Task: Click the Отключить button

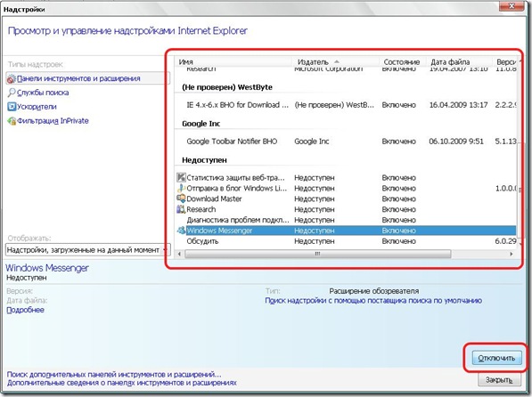Action: (x=496, y=358)
